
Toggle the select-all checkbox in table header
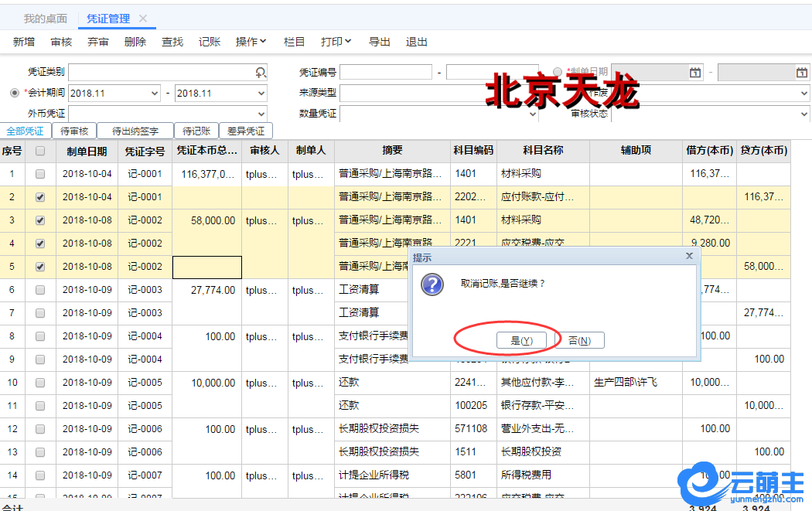pyautogui.click(x=40, y=151)
